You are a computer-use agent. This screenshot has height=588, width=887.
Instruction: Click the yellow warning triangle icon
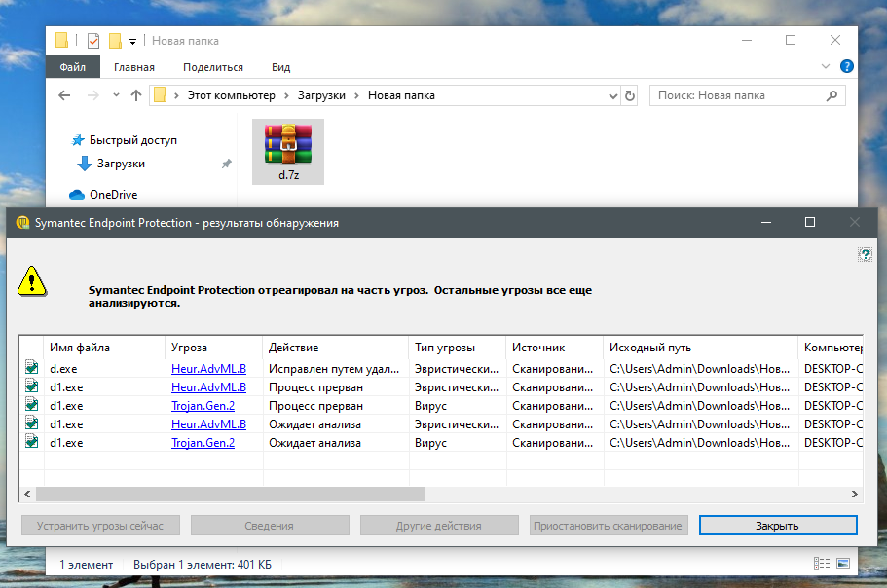click(32, 281)
